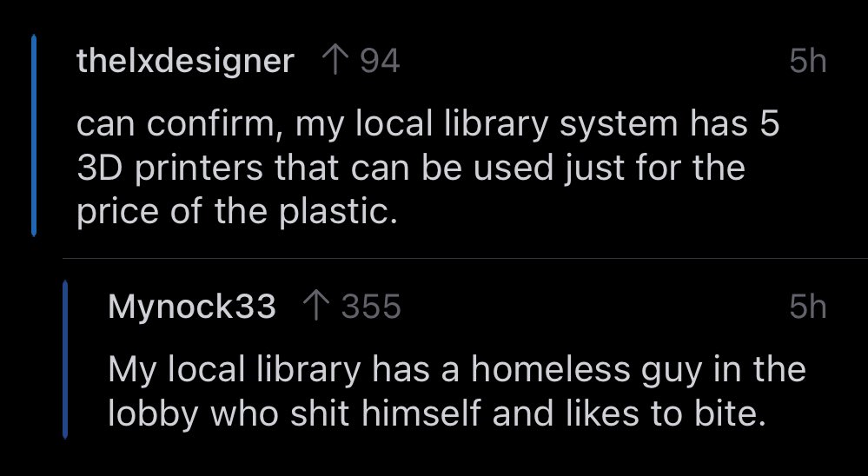Click the 5h timestamp on thelxdesigner's comment
The width and height of the screenshot is (868, 476).
tap(807, 61)
